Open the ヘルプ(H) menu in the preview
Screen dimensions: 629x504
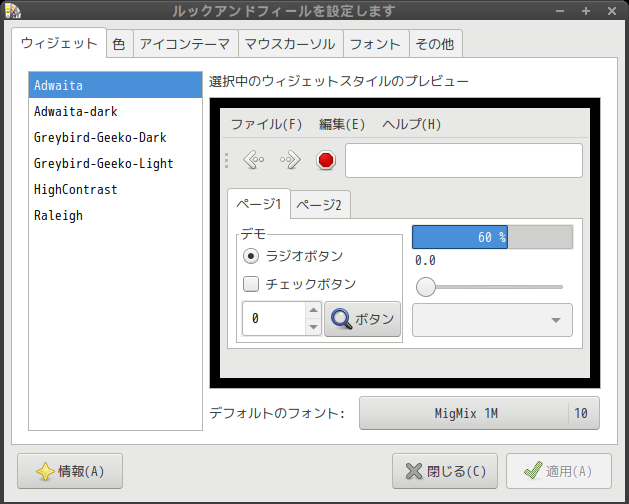coord(412,124)
